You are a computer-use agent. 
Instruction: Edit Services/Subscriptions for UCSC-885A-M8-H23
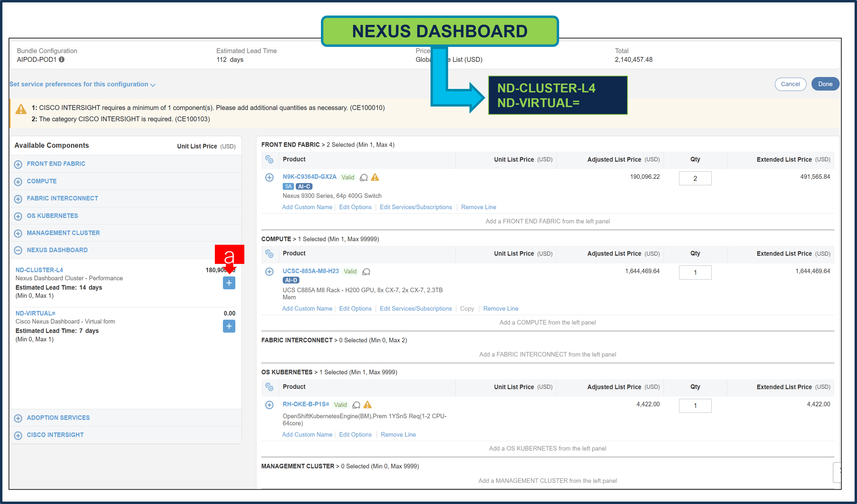(416, 309)
